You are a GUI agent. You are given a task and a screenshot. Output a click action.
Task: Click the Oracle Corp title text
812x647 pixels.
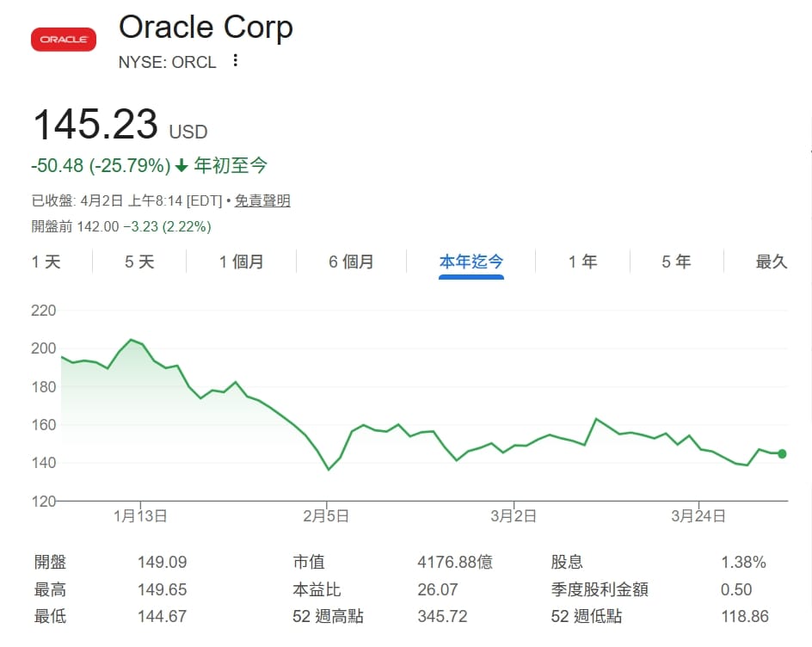click(206, 28)
